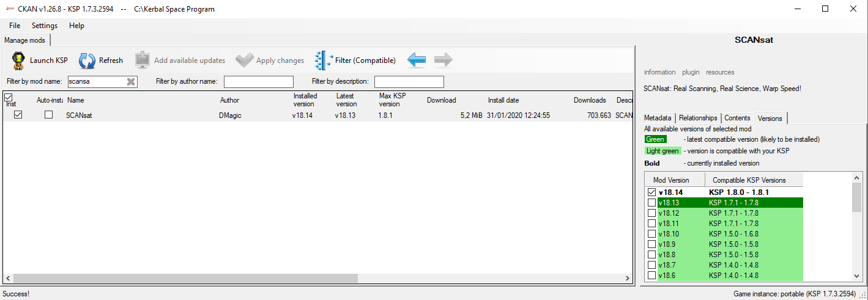868x300 pixels.
Task: Open the Filter (Compatible) menu
Action: click(355, 60)
